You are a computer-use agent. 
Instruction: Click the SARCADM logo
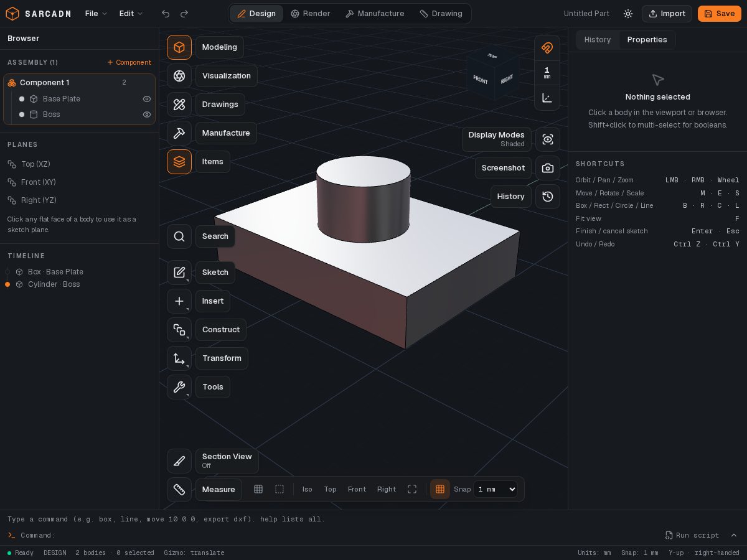[38, 14]
